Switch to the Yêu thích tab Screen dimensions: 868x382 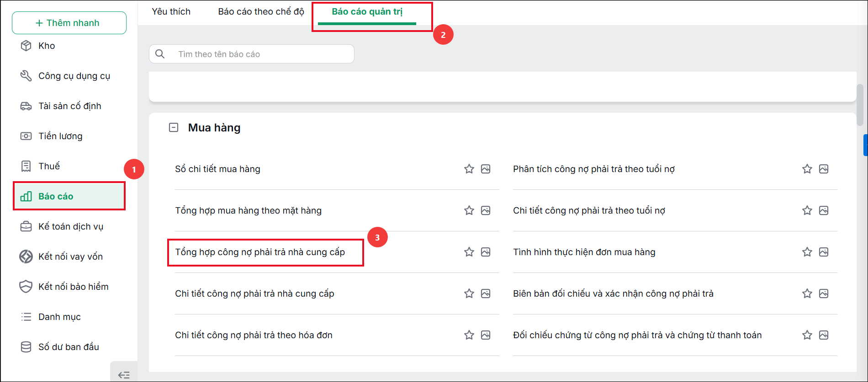[171, 11]
